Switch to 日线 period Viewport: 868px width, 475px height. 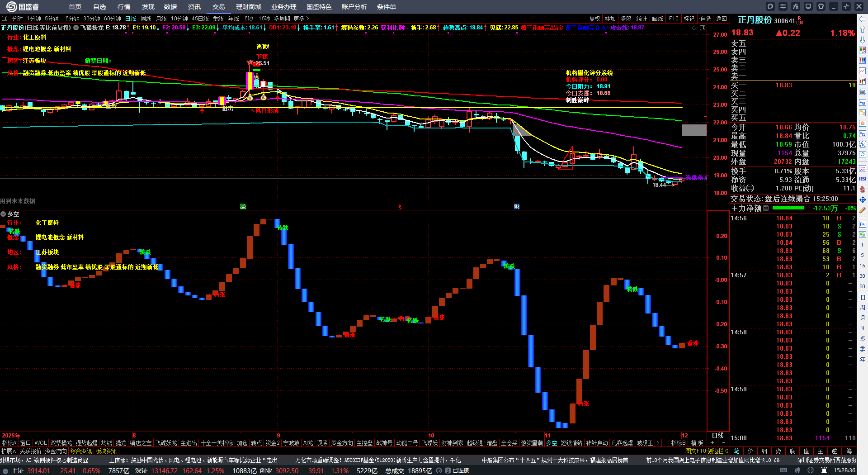131,19
